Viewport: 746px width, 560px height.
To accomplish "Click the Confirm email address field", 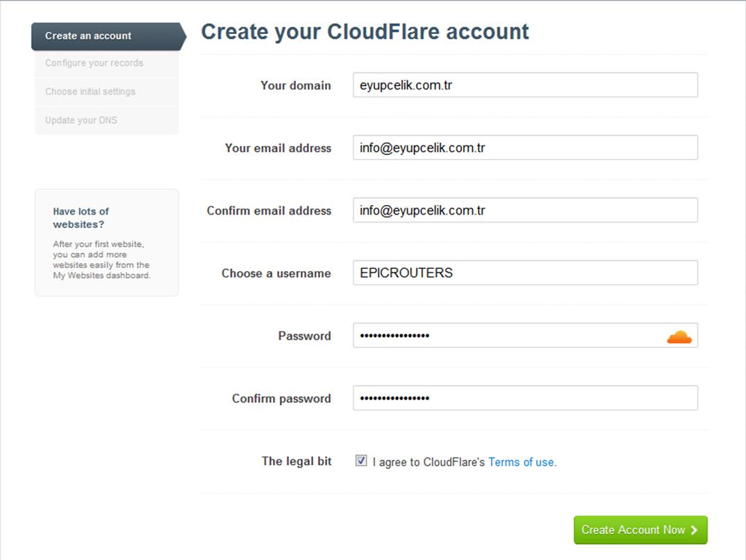I will [525, 211].
